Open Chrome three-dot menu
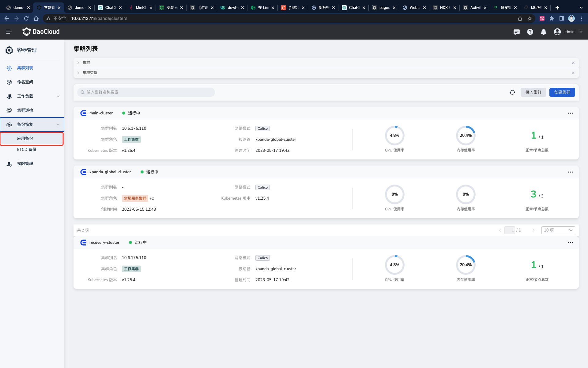Screen dimensions: 588x368 581,18
